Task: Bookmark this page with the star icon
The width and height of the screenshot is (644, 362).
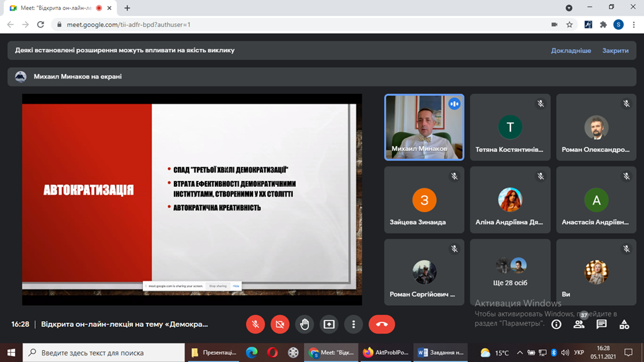Action: pos(569,24)
